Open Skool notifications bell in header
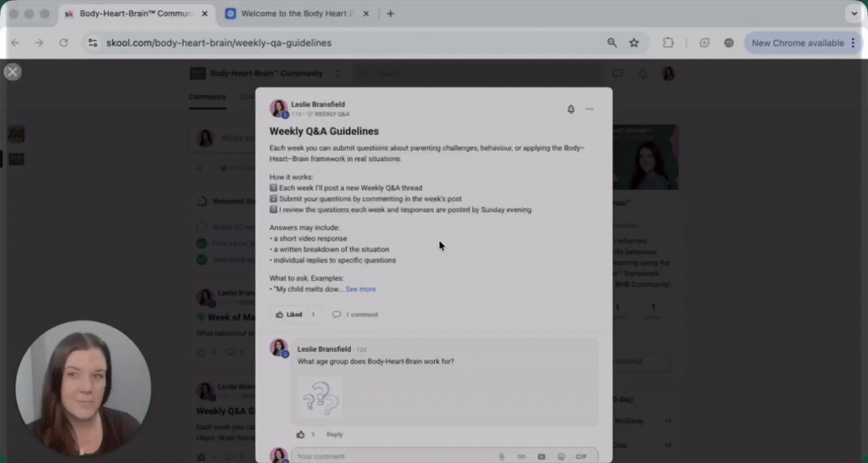This screenshot has width=868, height=463. coord(643,73)
